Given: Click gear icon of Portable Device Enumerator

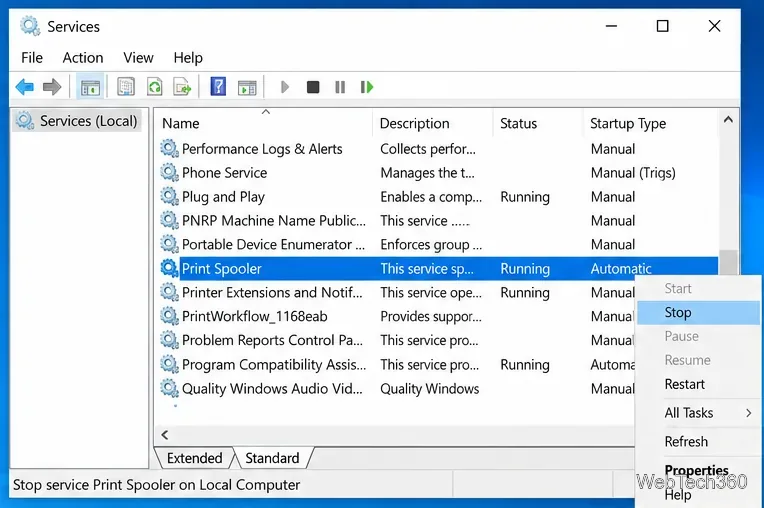Looking at the screenshot, I should [x=169, y=244].
